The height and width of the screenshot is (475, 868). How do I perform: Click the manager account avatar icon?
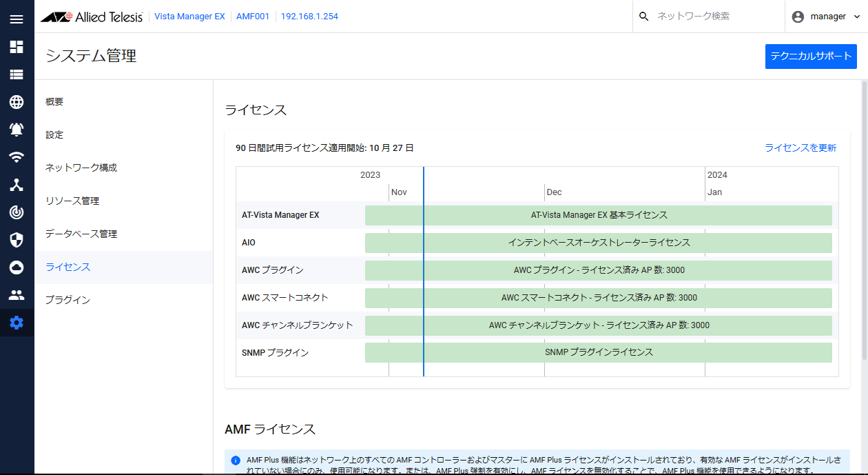pos(798,17)
